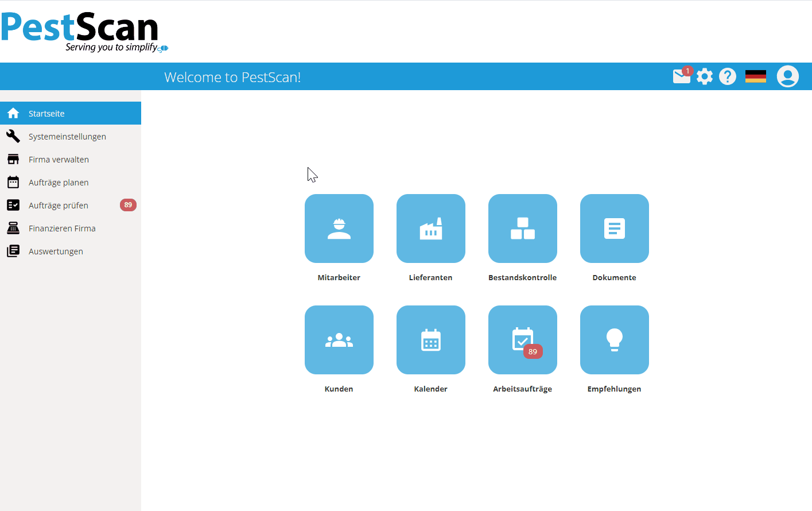Open the Bestandskontrolle boxes tile
Image resolution: width=812 pixels, height=511 pixels.
pyautogui.click(x=523, y=229)
